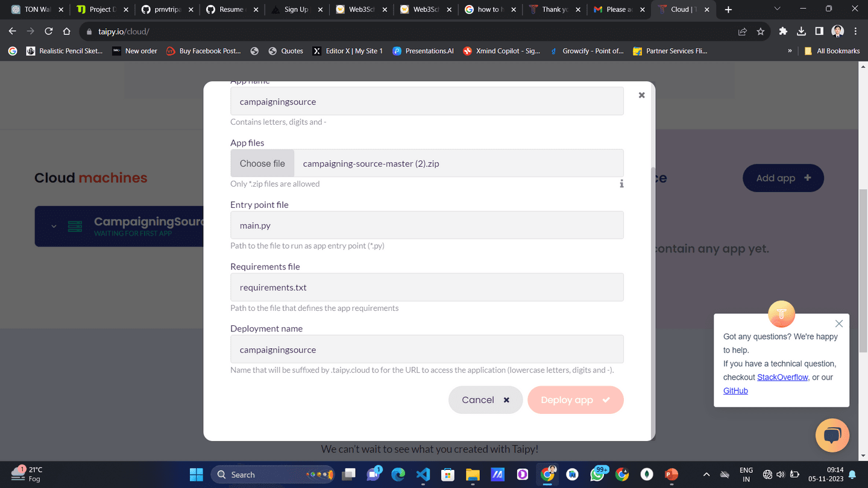Switch to the prnvtripa GitHub tab
The image size is (868, 488).
(168, 9)
